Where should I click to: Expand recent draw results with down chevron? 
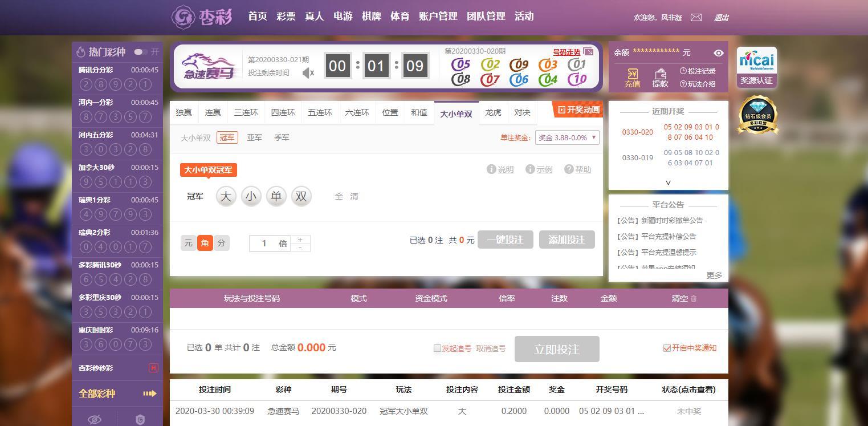[x=668, y=182]
